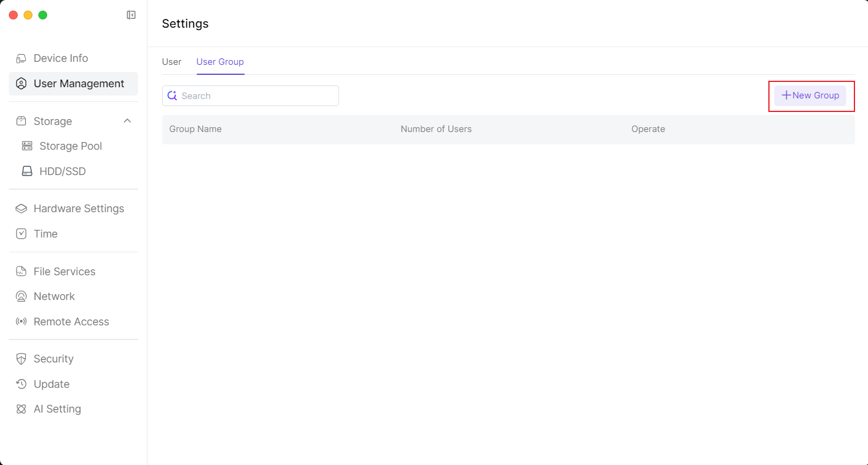
Task: Open the AI Setting icon
Action: [21, 409]
